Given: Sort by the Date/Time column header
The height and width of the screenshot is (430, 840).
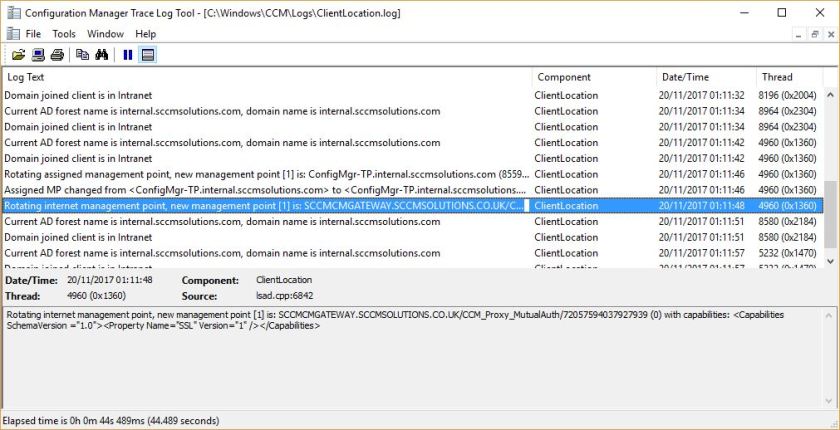Looking at the screenshot, I should 703,77.
